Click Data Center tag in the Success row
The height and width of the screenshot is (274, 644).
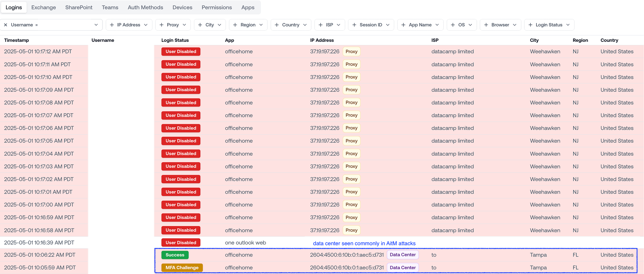coord(403,255)
